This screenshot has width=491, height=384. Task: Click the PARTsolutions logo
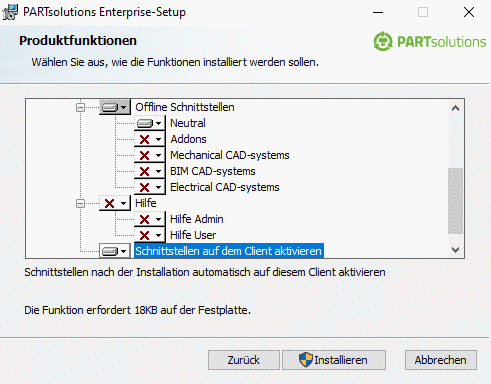tap(430, 42)
